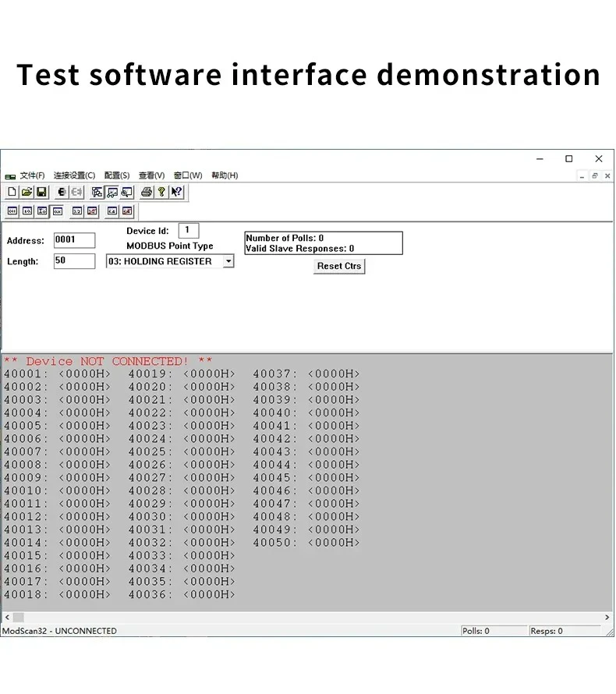This screenshot has width=616, height=694.
Task: Select register 40050 row
Action: point(306,543)
